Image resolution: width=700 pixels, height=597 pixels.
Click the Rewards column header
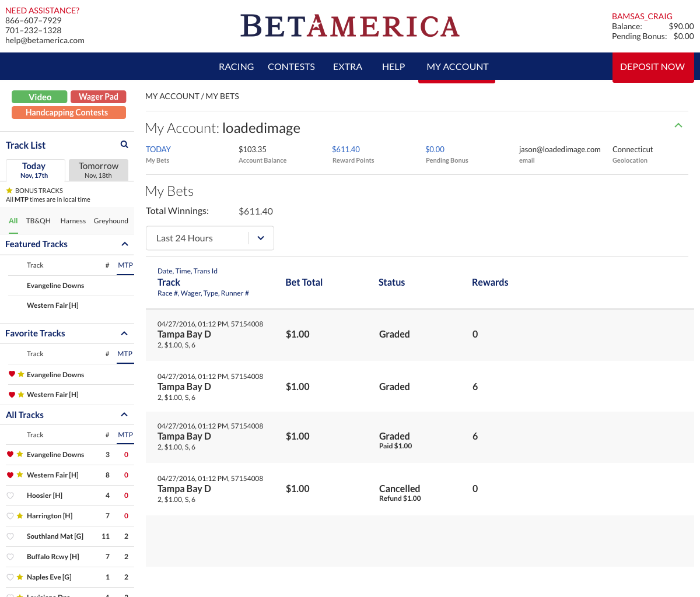pos(490,282)
